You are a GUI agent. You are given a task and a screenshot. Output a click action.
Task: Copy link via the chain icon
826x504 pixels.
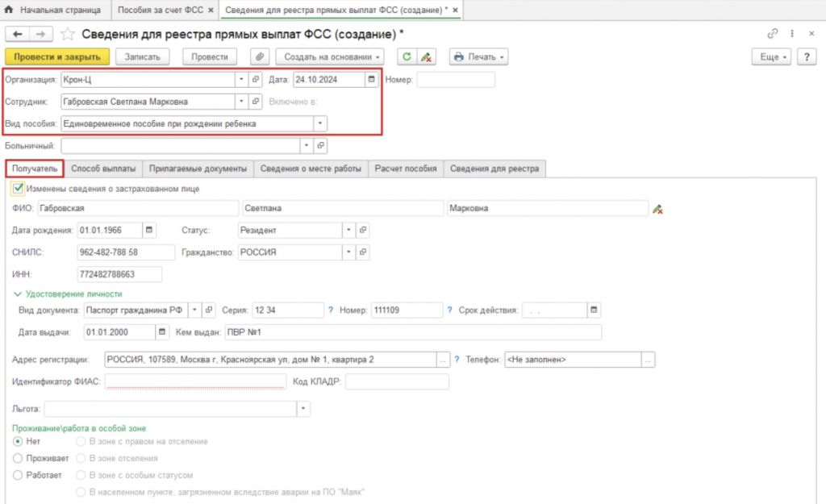tap(772, 33)
